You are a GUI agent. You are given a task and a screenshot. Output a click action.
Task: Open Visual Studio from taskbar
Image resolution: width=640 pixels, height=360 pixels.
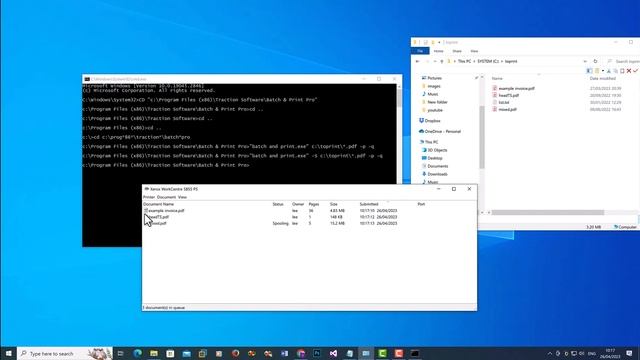(333, 353)
